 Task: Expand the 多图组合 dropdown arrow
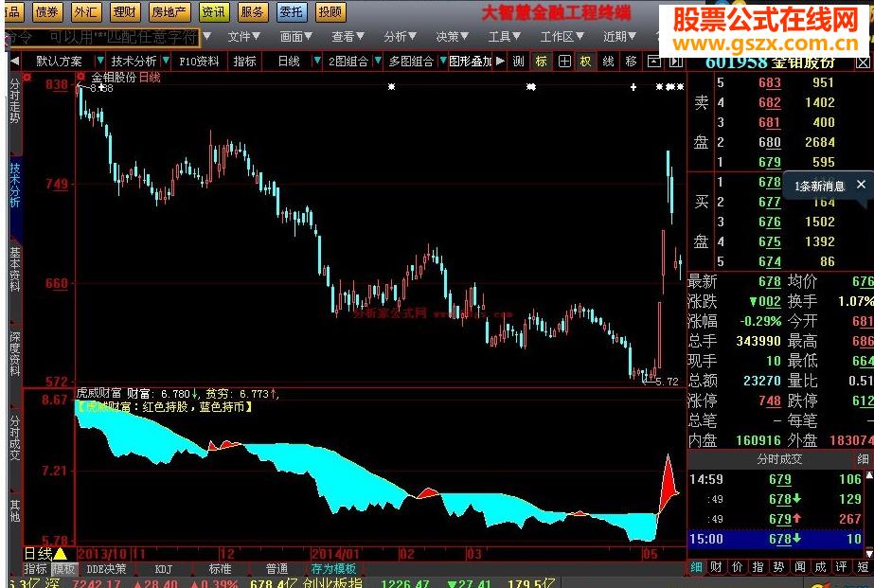443,62
